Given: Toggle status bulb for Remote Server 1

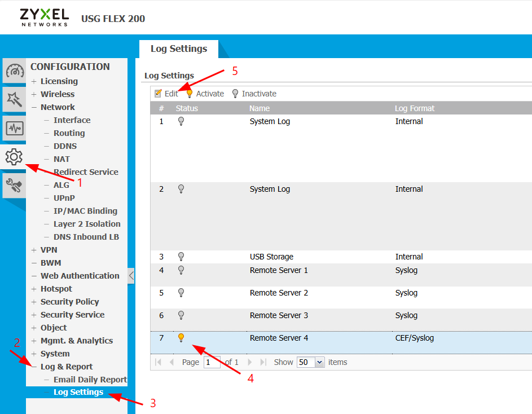Looking at the screenshot, I should click(x=181, y=270).
